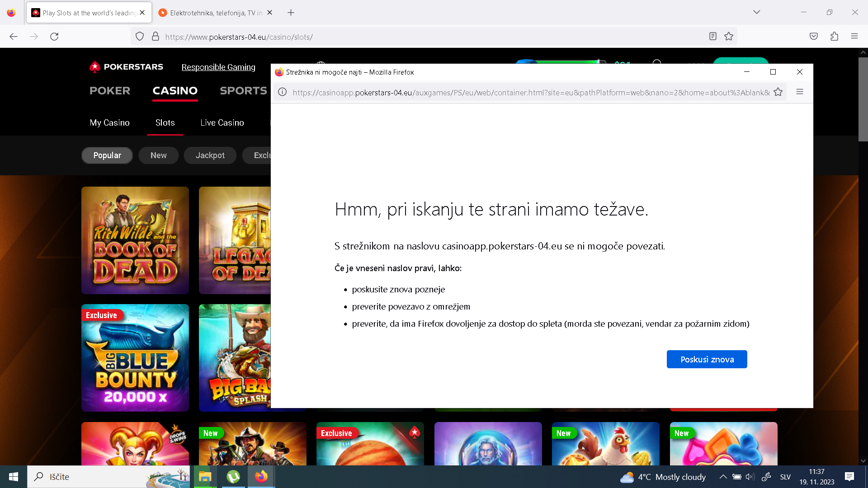Open the Slots tab
This screenshot has height=488, width=868.
165,122
